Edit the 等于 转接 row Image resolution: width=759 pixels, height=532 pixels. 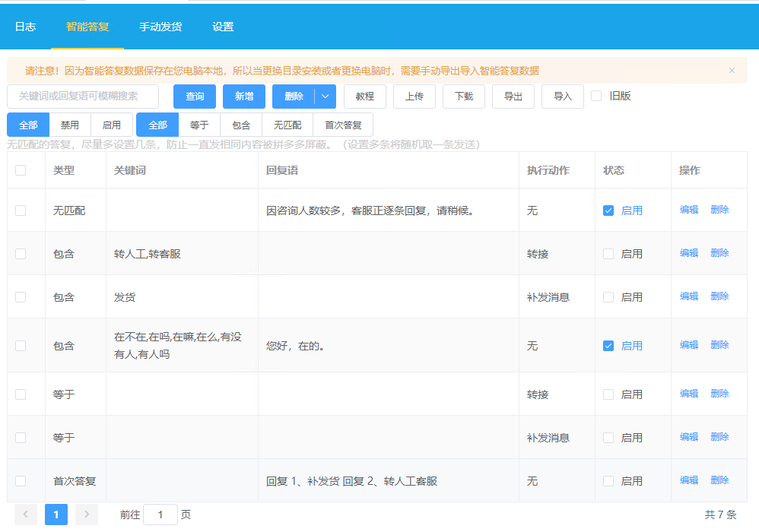coord(689,393)
